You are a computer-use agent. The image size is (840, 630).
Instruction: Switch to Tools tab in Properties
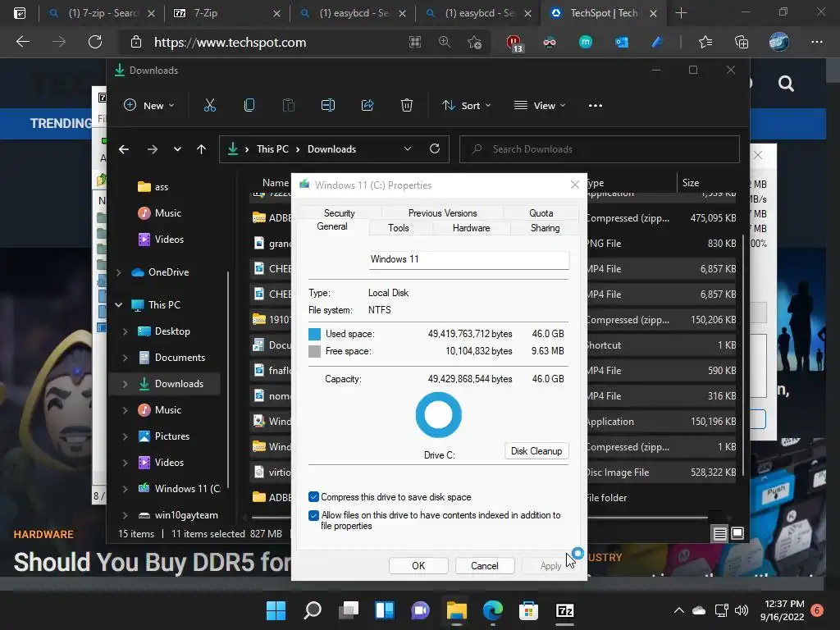(398, 228)
